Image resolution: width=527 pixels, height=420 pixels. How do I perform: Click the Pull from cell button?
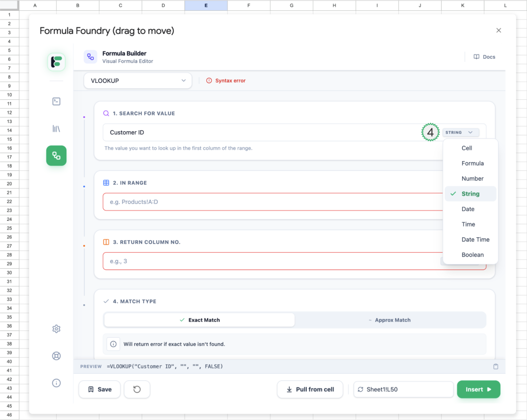pyautogui.click(x=310, y=390)
